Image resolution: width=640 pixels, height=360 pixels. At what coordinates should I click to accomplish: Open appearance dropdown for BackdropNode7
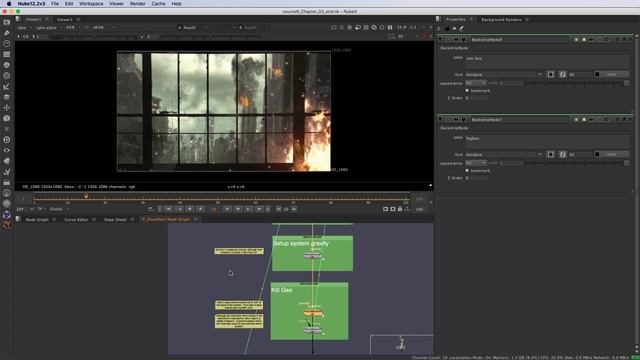coord(476,163)
